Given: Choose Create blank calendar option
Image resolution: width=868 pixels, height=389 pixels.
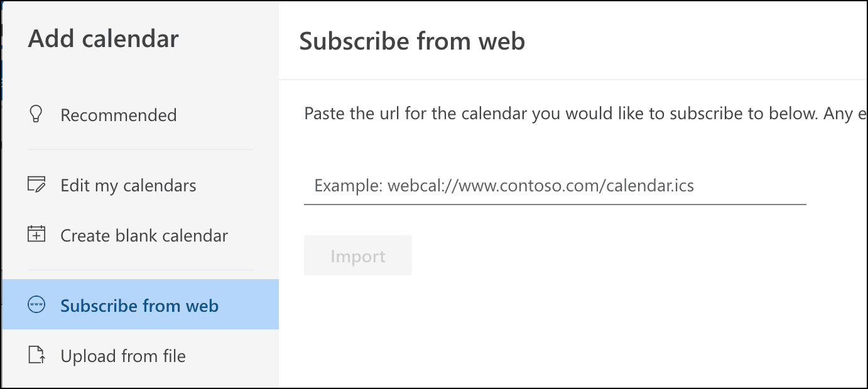Looking at the screenshot, I should (144, 236).
